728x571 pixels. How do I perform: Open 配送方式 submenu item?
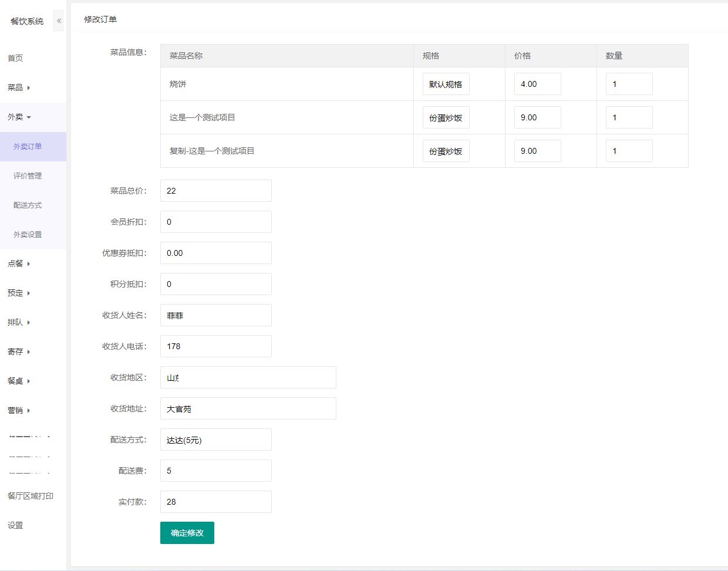[28, 205]
